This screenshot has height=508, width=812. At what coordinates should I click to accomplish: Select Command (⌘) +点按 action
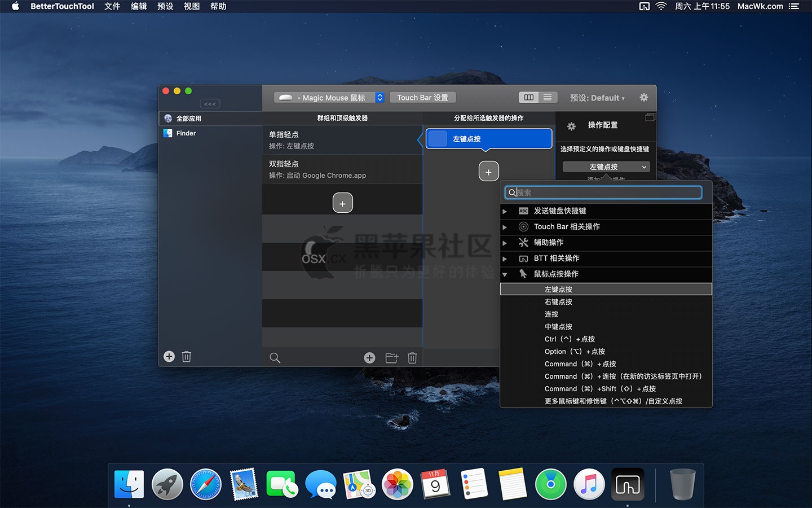606,364
